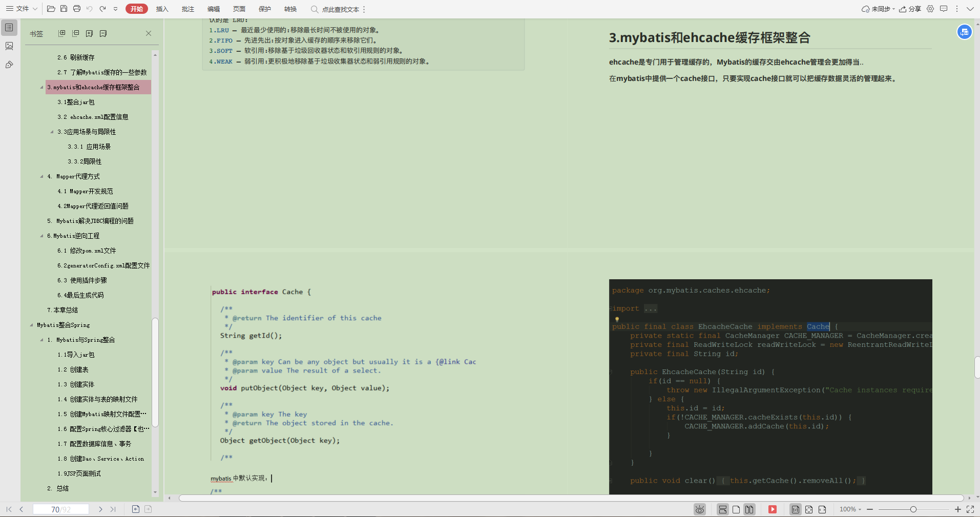980x517 pixels.
Task: Collapse the ribbon with chevron arrow
Action: (970, 9)
